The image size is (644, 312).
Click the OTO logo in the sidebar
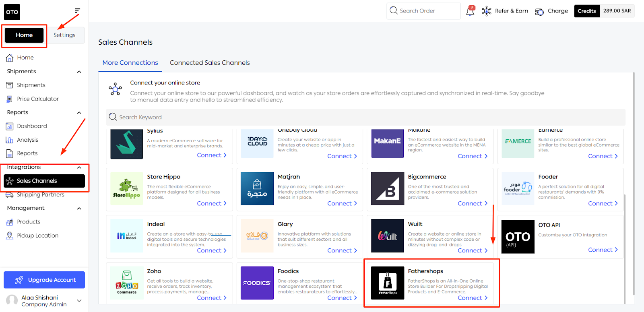pyautogui.click(x=12, y=12)
